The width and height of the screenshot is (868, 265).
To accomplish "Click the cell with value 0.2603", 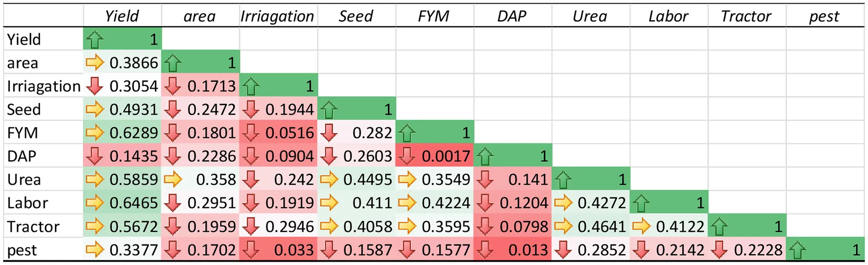I will 357,156.
